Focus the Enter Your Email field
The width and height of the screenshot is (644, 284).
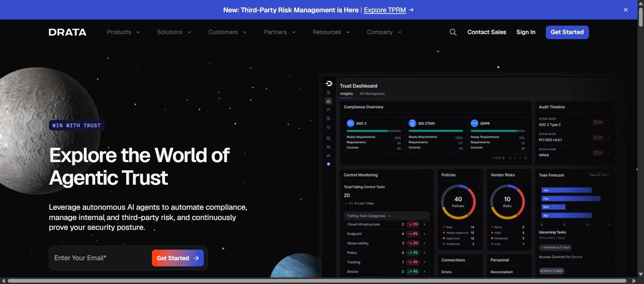coord(101,258)
